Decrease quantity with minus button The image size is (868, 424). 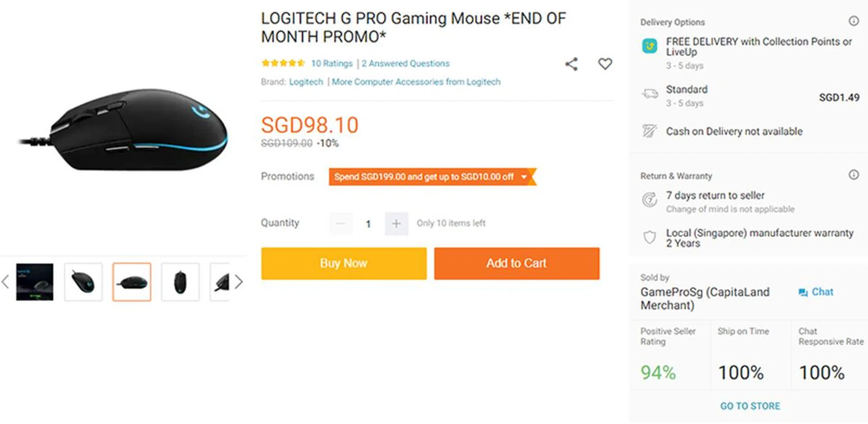point(340,224)
